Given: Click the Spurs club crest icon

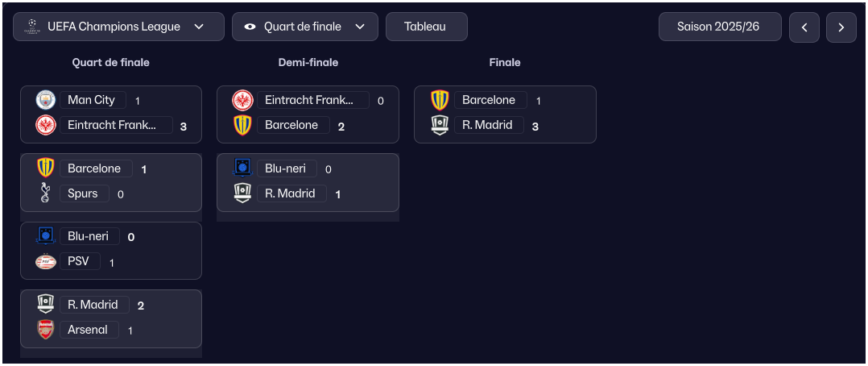Looking at the screenshot, I should [x=46, y=193].
